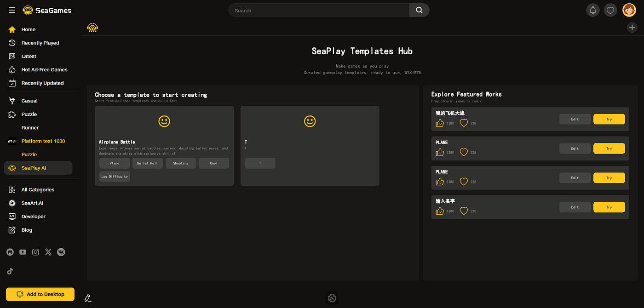Select the Airplane Battle template card
Screen dimensions: 644x308
click(164, 146)
